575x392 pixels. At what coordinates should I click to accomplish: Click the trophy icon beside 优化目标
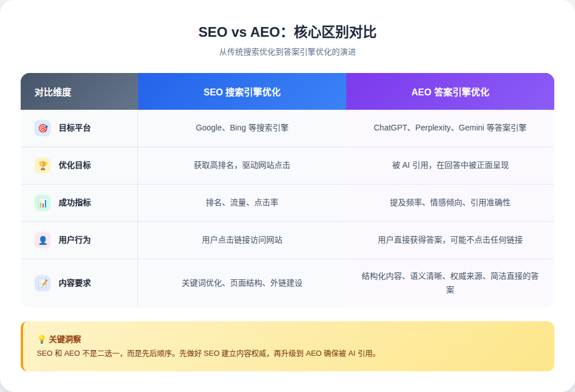tap(43, 166)
